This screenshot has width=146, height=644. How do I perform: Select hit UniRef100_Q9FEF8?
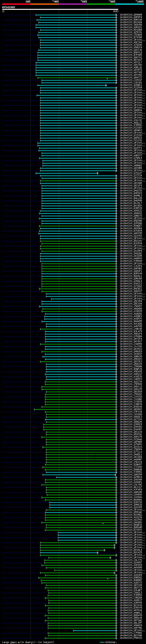[x=131, y=17]
